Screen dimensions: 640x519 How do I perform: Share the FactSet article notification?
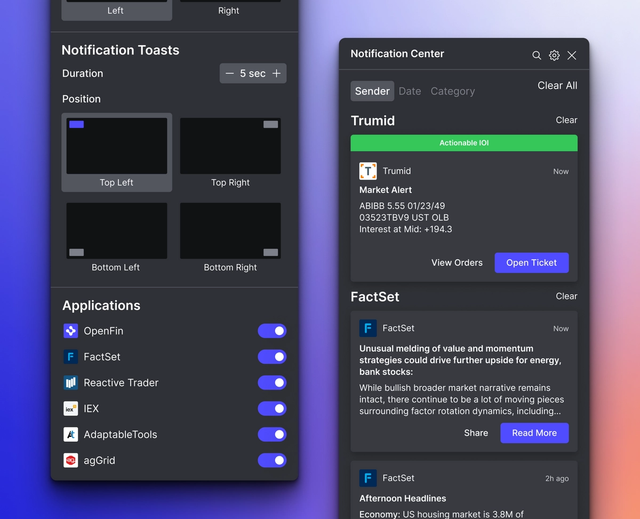point(476,433)
